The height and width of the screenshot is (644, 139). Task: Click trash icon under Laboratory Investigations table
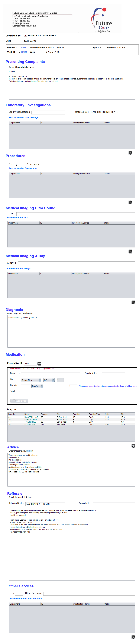pos(130,153)
